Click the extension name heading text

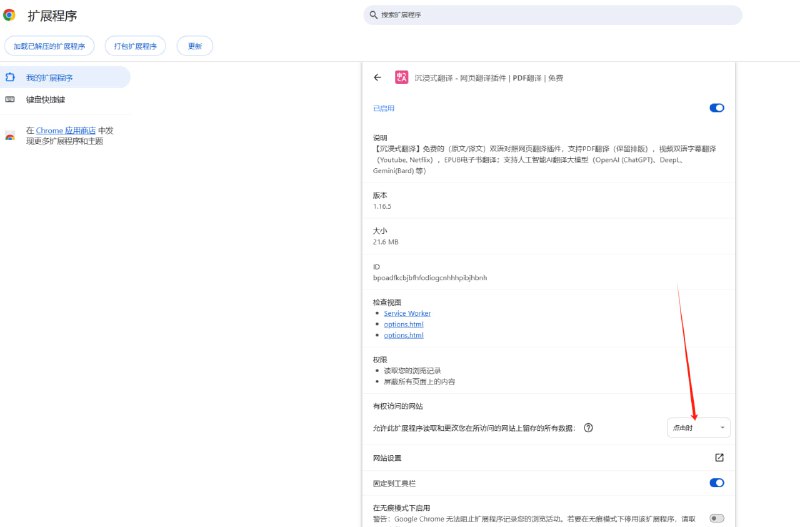(x=489, y=78)
